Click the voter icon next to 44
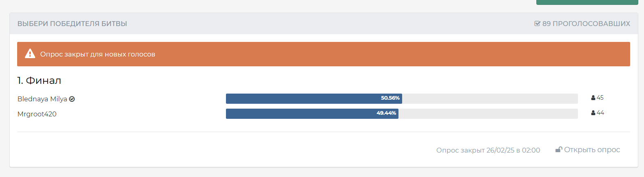Viewport: 644px width, 177px height. coord(593,113)
